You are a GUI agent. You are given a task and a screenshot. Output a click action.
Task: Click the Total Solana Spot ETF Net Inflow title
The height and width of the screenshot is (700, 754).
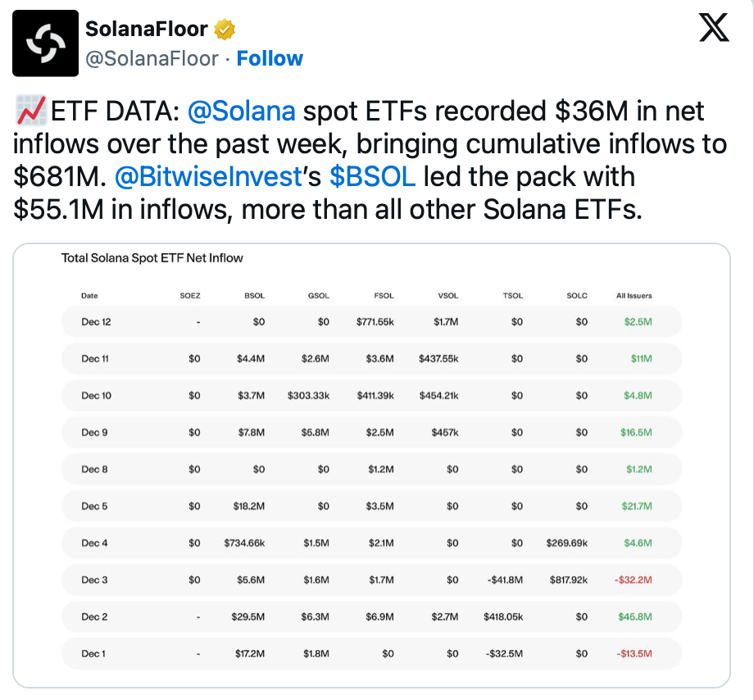[x=152, y=258]
